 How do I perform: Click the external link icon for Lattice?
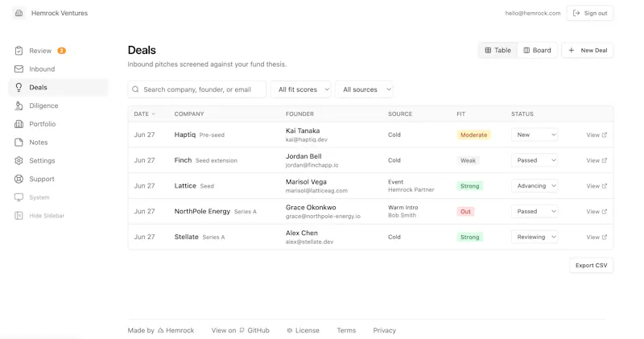(605, 186)
